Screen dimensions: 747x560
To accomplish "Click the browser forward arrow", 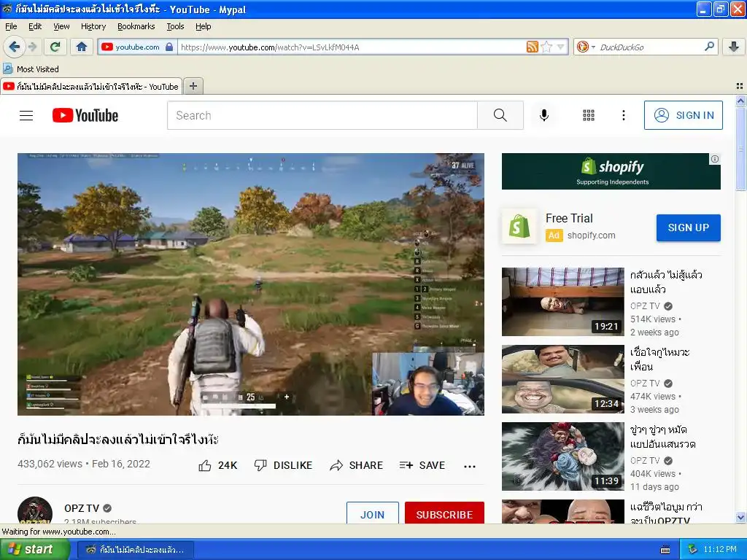I will pos(32,47).
